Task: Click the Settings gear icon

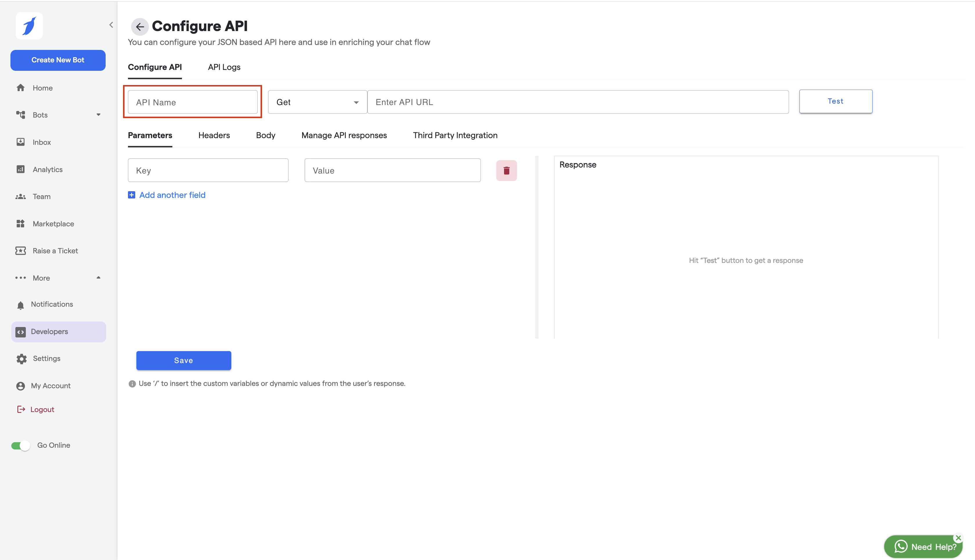Action: click(21, 358)
